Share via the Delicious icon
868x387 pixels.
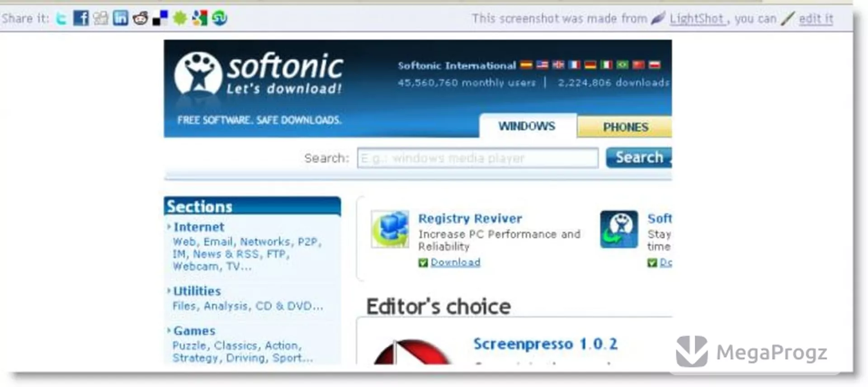pos(160,19)
